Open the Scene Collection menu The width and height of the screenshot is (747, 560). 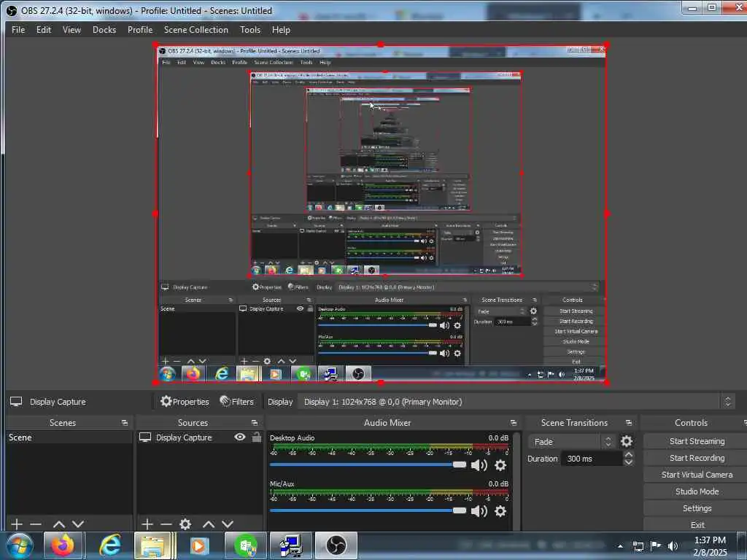[196, 29]
